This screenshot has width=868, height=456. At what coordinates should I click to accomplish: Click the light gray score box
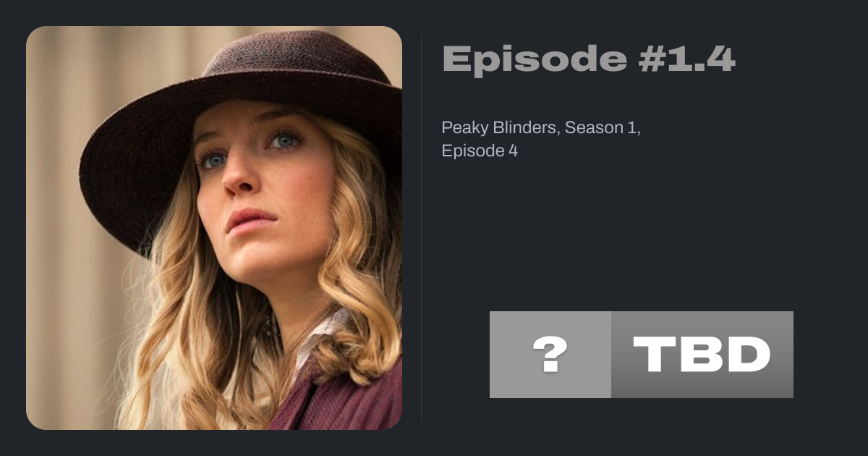(550, 355)
